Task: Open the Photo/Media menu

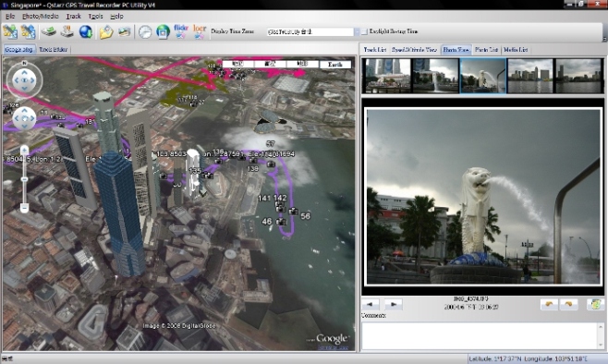Action: [41, 17]
